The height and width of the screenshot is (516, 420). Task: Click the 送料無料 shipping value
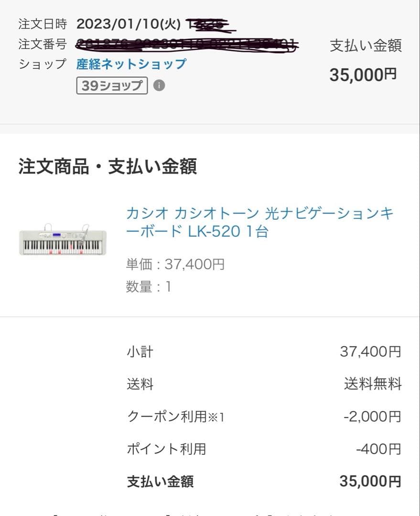coord(373,384)
